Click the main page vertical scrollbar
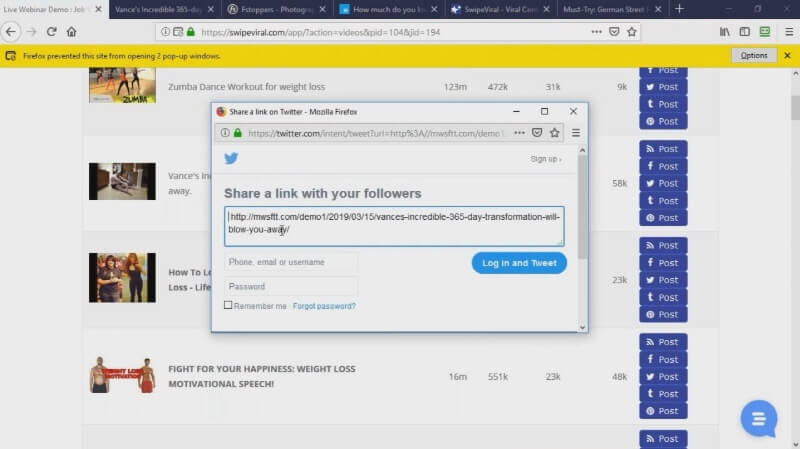The height and width of the screenshot is (449, 800). [x=795, y=108]
